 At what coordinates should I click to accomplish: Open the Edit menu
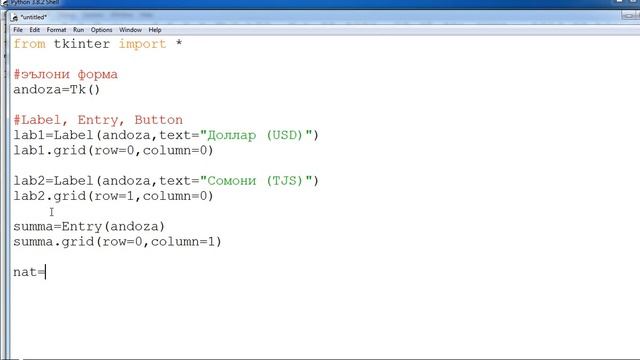pos(35,30)
